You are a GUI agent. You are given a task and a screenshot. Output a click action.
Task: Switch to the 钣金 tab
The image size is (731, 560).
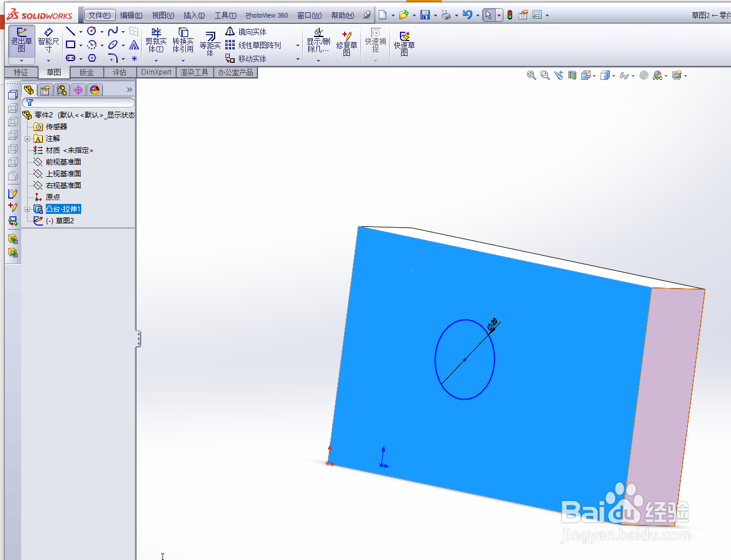[x=86, y=72]
